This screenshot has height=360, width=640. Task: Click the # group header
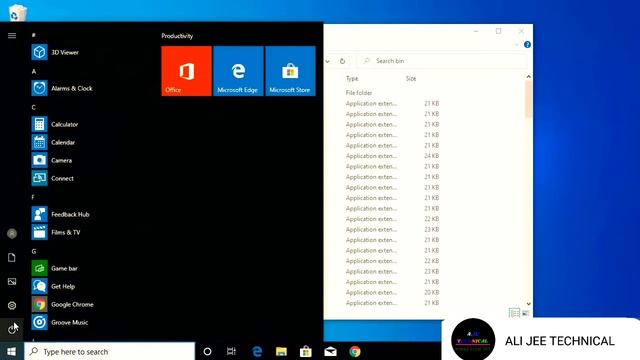point(33,35)
